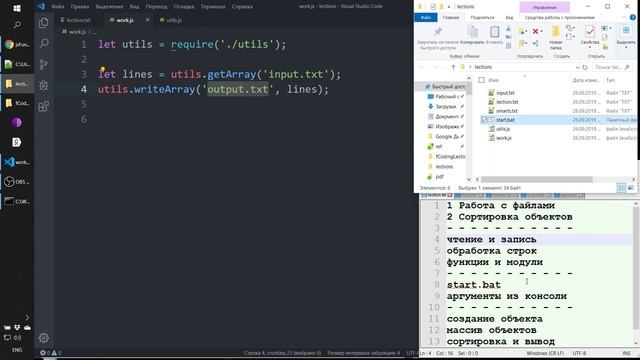Click the Copy icon in File Explorer ribbon
Viewport: 640px width, 360px height.
coord(472,32)
